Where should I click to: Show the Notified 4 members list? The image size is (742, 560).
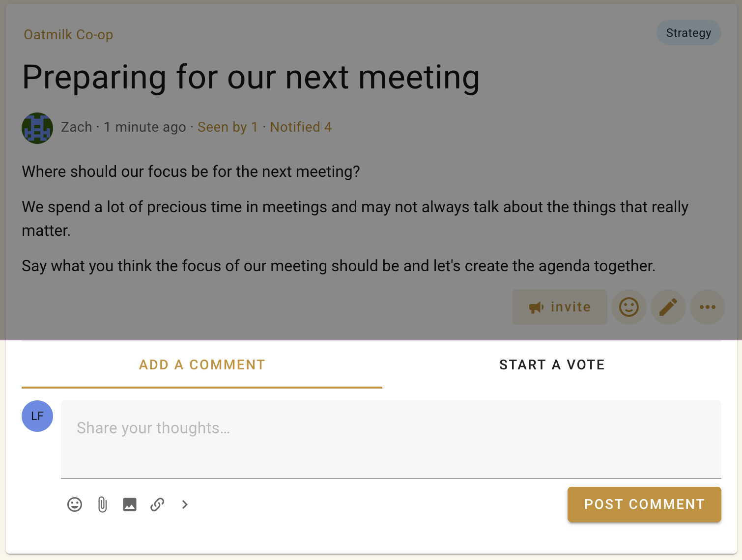click(301, 127)
